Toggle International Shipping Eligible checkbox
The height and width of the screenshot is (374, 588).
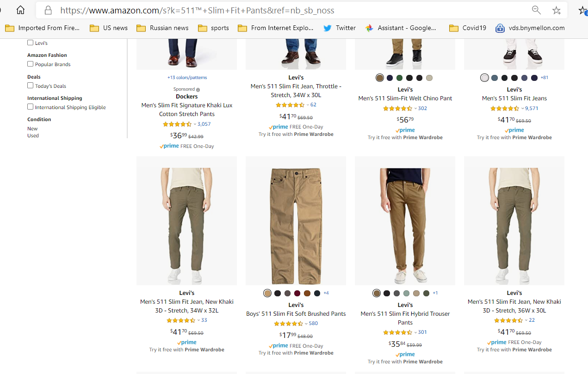tap(30, 107)
